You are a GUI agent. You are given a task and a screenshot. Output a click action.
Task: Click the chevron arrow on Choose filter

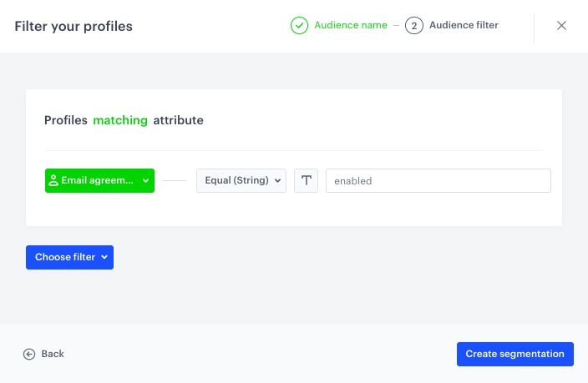point(104,258)
